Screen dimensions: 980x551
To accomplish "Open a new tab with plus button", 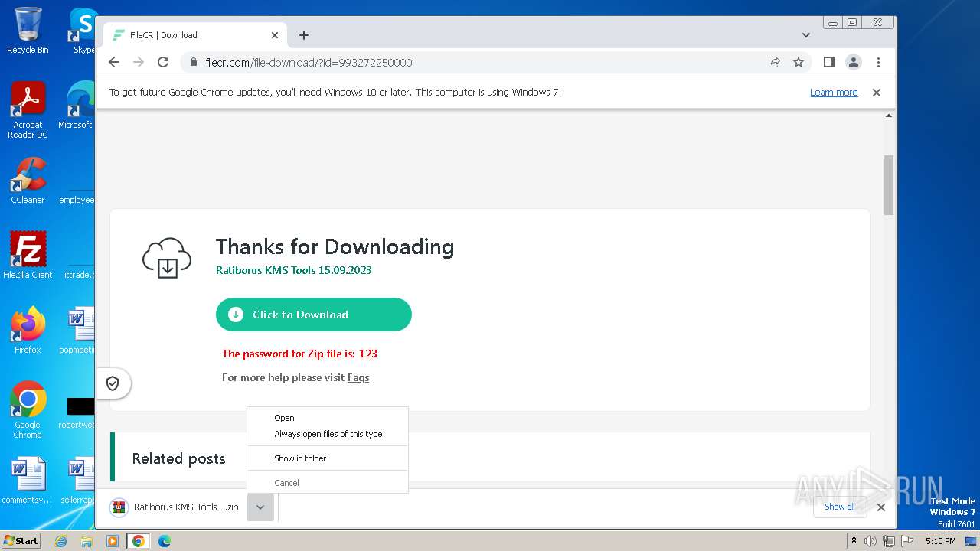I will (x=304, y=35).
